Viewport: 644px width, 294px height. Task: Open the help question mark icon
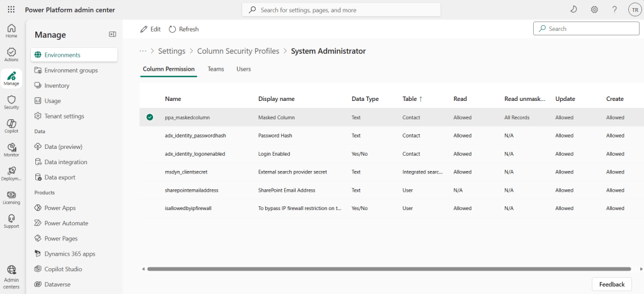[614, 10]
